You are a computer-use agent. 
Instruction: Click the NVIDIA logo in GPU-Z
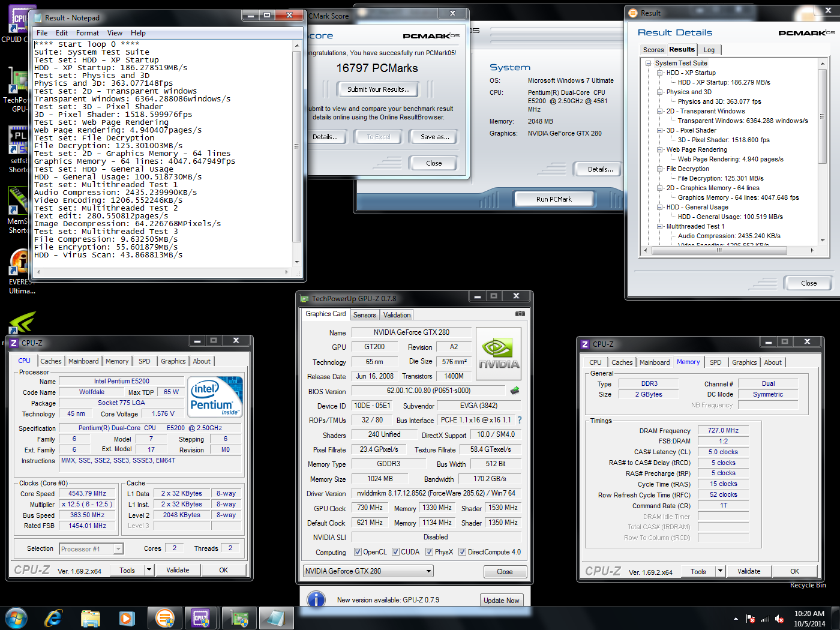click(x=499, y=353)
